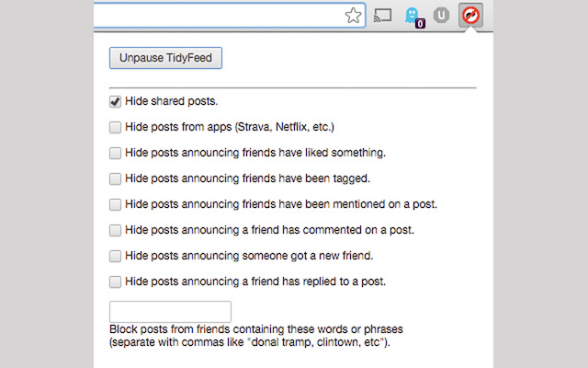Click the bookmark star icon
The width and height of the screenshot is (588, 368).
(x=353, y=16)
